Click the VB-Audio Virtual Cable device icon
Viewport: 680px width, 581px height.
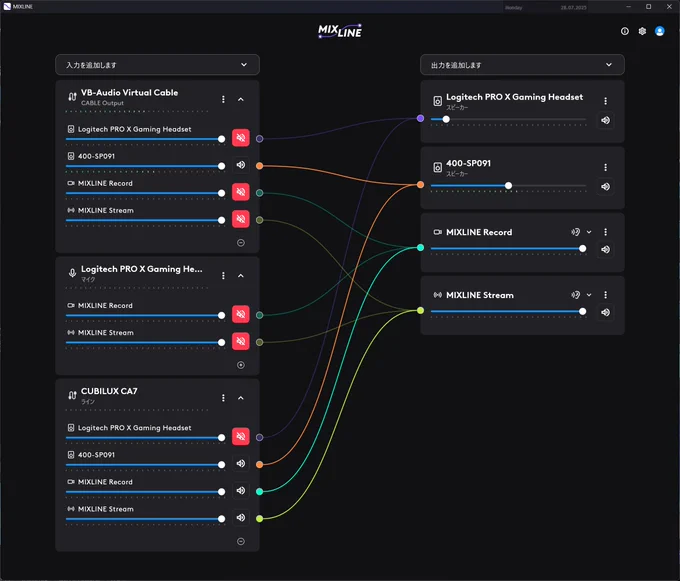(72, 97)
